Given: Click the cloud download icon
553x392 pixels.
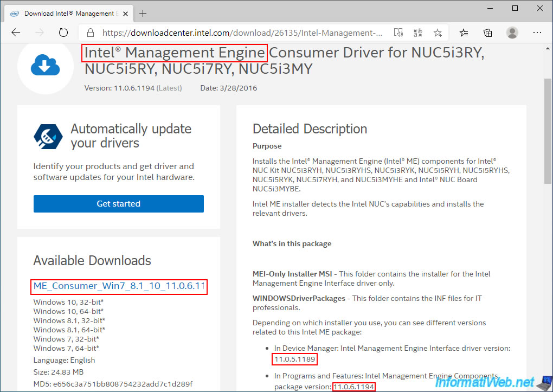Looking at the screenshot, I should (45, 65).
